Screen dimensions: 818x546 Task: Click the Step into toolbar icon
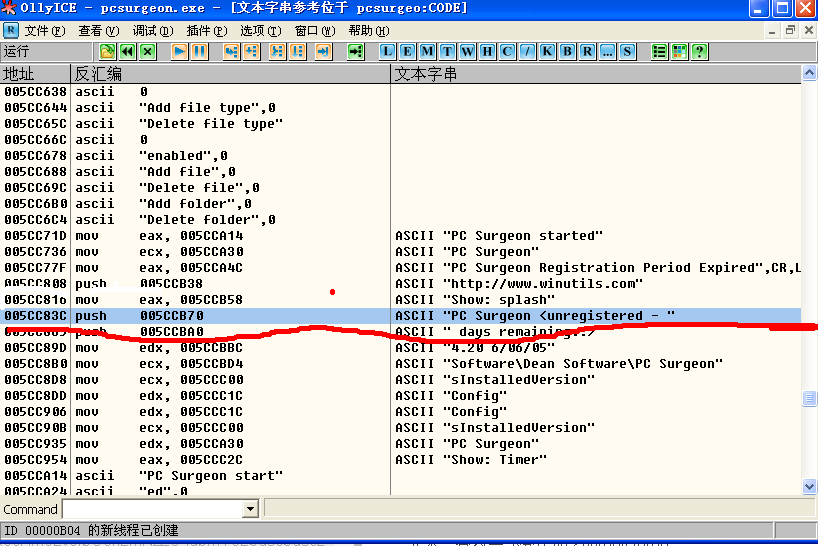pyautogui.click(x=231, y=52)
